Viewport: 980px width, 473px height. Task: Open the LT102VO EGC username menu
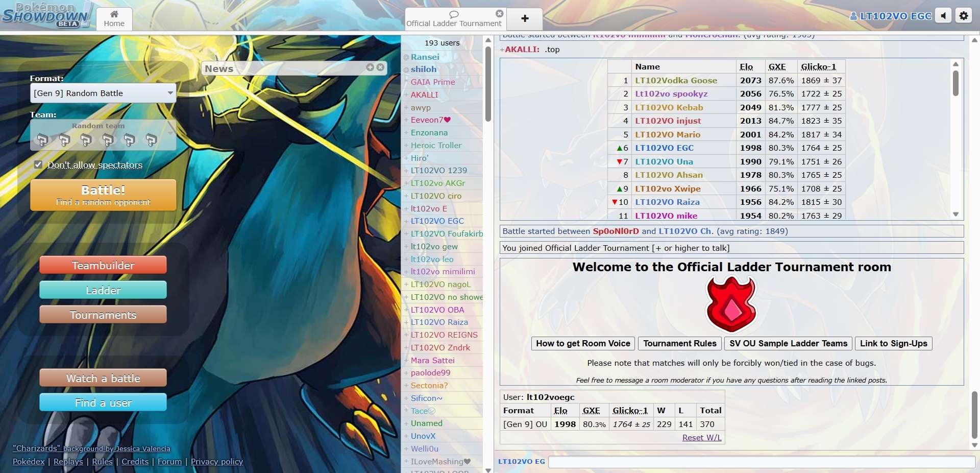click(x=891, y=16)
